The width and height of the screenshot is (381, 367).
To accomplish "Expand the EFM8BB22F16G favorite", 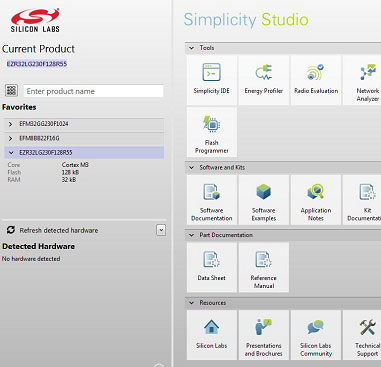I will tap(10, 138).
